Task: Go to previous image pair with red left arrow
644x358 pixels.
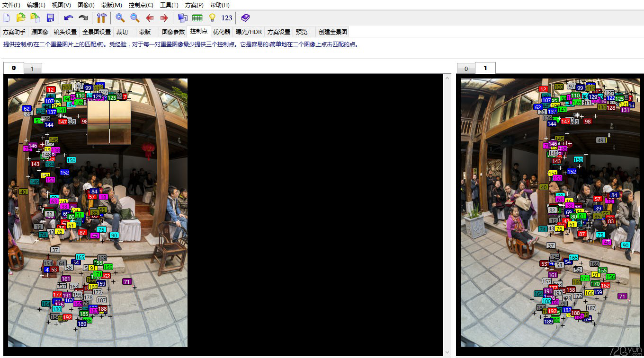Action: (x=150, y=18)
